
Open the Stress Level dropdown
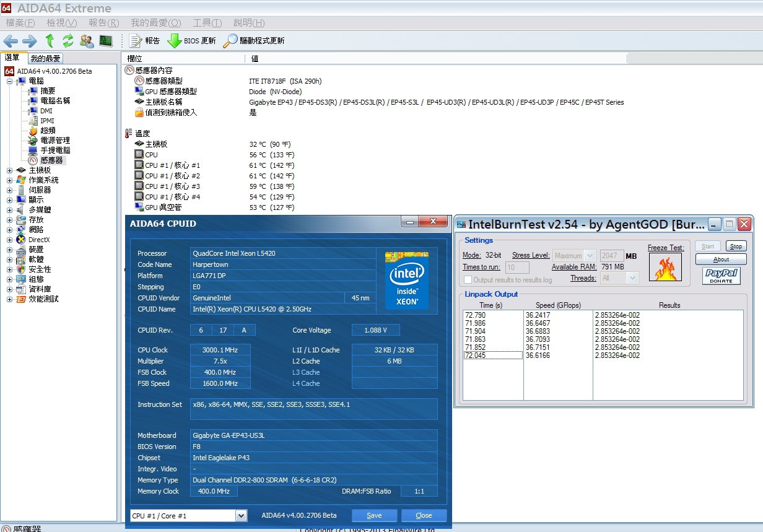(x=589, y=255)
